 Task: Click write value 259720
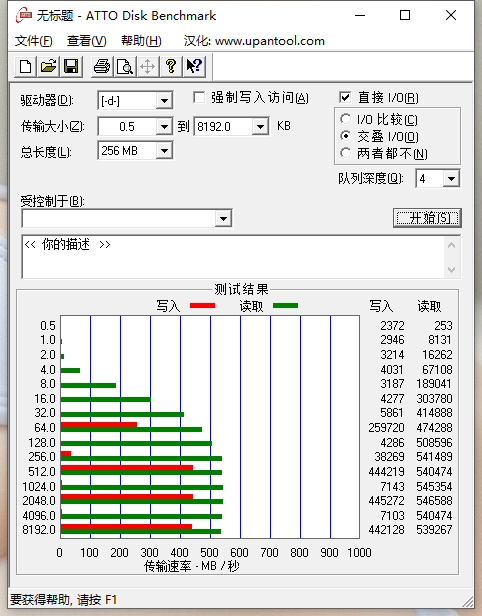point(386,427)
